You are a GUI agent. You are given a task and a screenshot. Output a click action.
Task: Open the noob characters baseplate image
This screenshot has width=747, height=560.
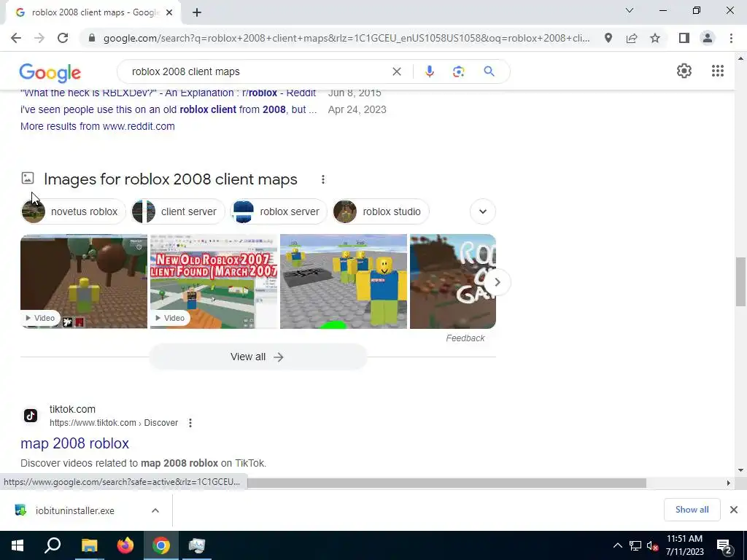344,281
